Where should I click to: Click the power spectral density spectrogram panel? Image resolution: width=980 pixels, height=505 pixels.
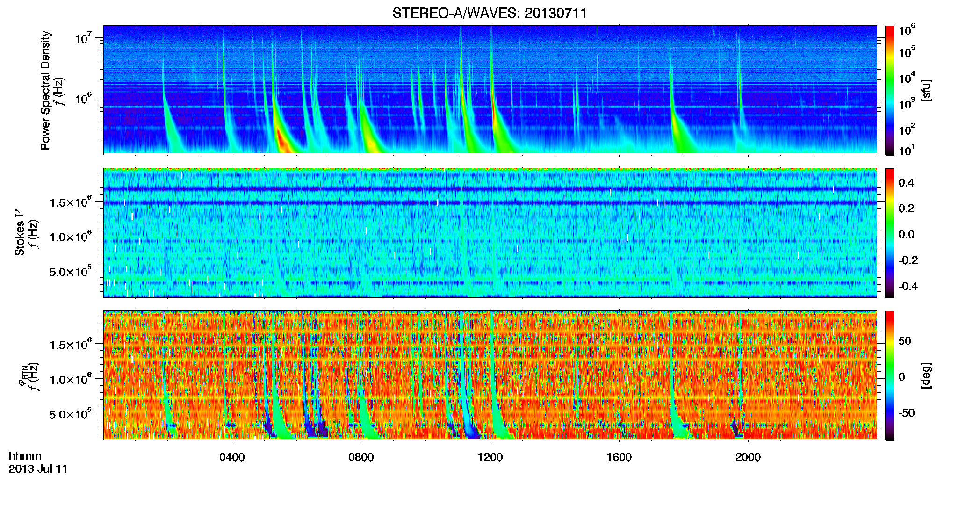tap(490, 90)
